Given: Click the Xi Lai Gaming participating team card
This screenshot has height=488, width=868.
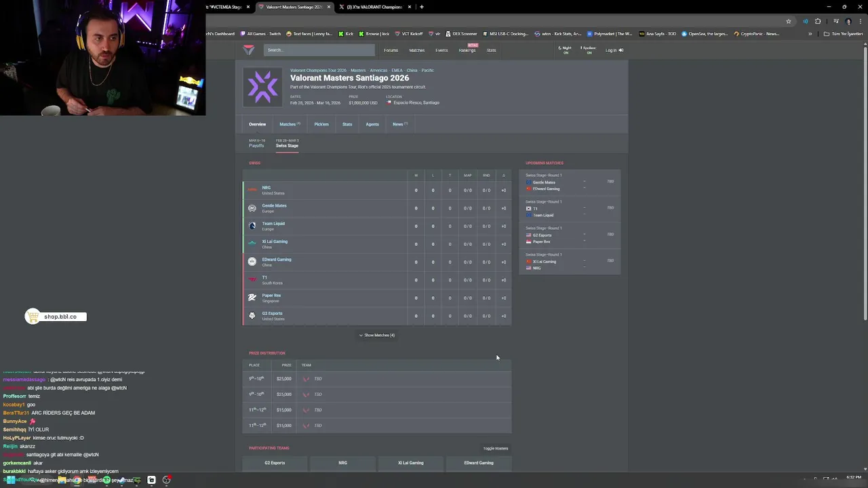Looking at the screenshot, I should tap(410, 463).
